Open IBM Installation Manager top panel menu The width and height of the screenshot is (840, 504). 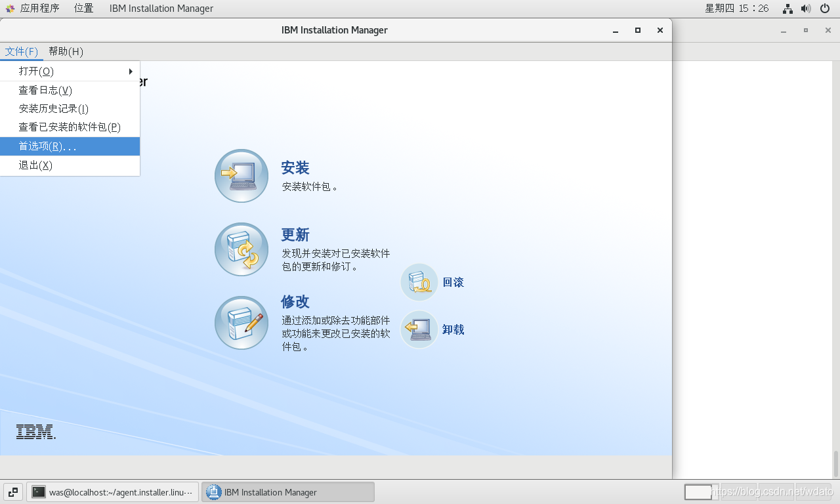click(161, 9)
